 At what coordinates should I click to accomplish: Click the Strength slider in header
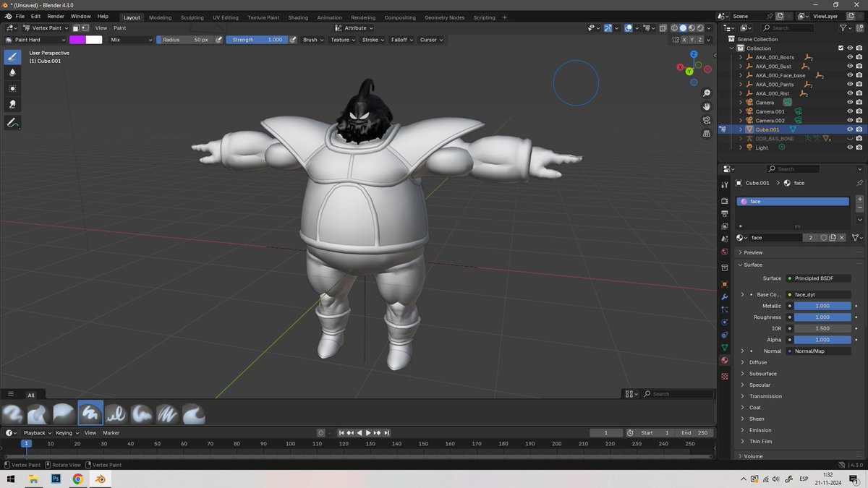coord(257,40)
